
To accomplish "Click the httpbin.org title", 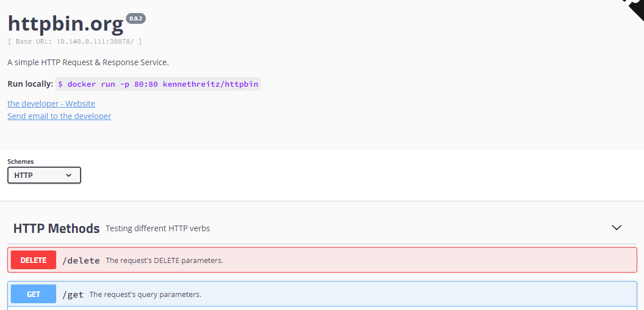I will tap(65, 23).
